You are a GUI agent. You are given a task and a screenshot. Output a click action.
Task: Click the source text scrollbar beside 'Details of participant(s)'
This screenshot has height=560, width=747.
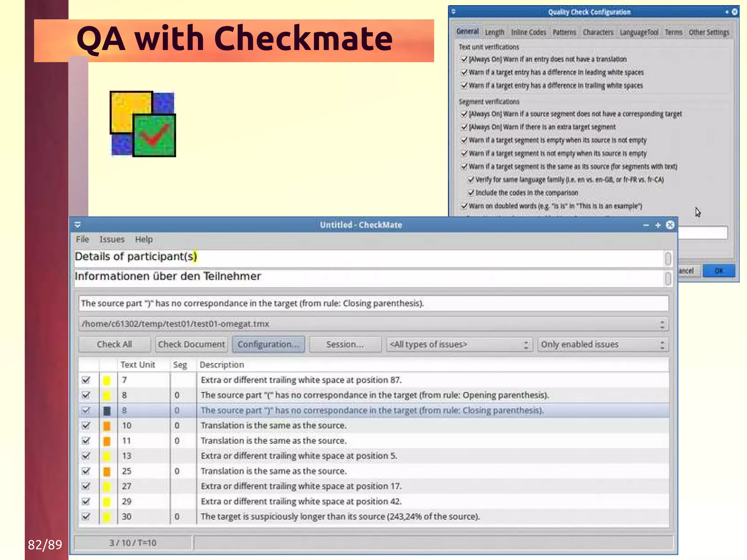(668, 259)
